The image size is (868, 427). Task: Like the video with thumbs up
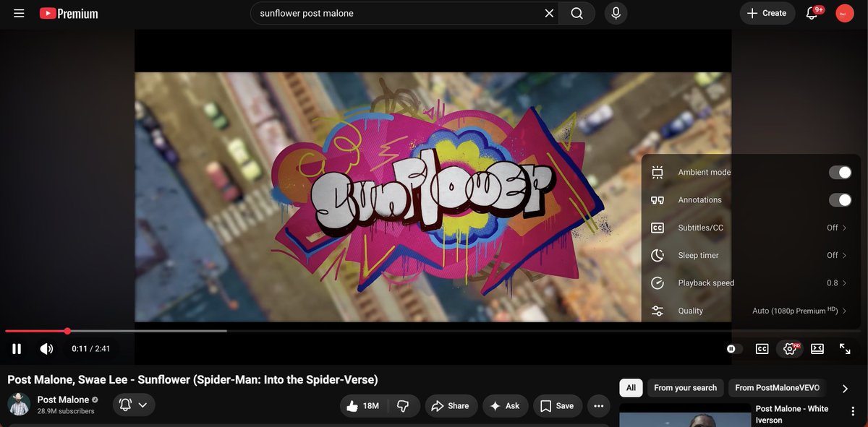pos(364,406)
